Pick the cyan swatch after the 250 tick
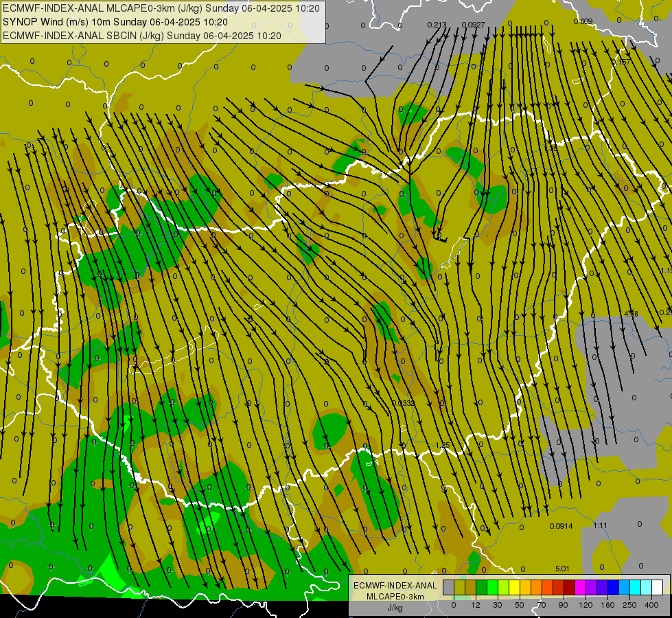This screenshot has width=672, height=618. coord(635,587)
